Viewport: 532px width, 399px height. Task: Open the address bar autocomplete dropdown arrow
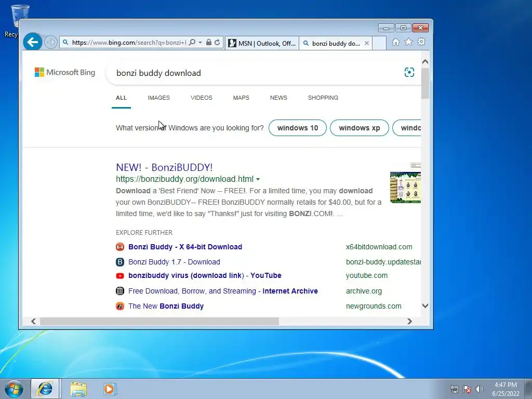[x=200, y=43]
